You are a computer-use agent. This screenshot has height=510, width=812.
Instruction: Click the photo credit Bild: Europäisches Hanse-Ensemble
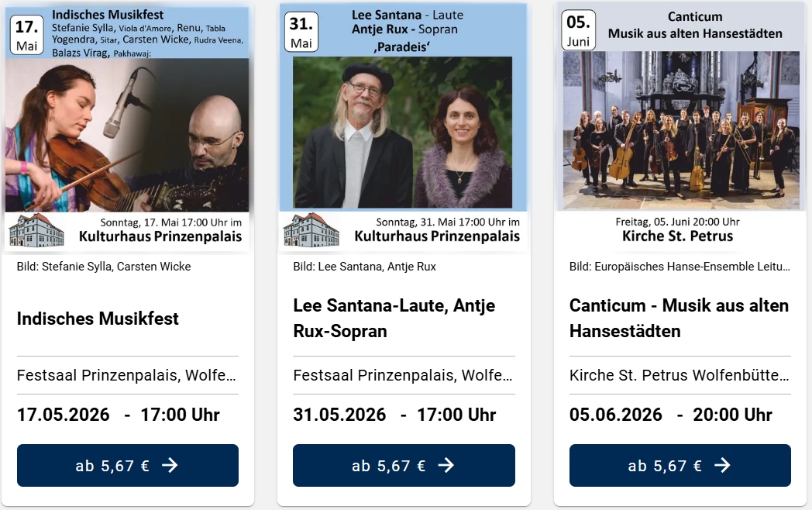pyautogui.click(x=680, y=267)
